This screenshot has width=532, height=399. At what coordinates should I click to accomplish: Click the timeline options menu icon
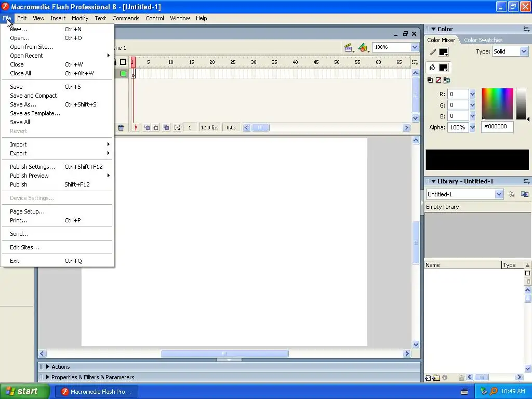pyautogui.click(x=415, y=62)
